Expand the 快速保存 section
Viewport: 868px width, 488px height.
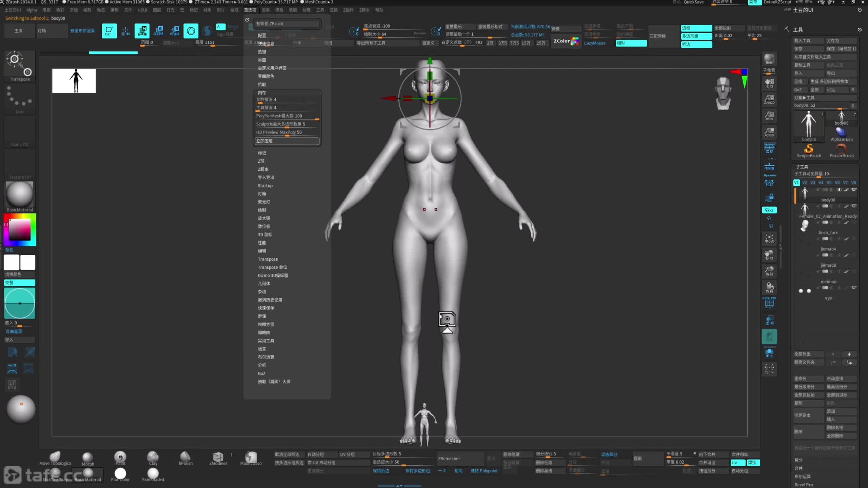pyautogui.click(x=266, y=308)
